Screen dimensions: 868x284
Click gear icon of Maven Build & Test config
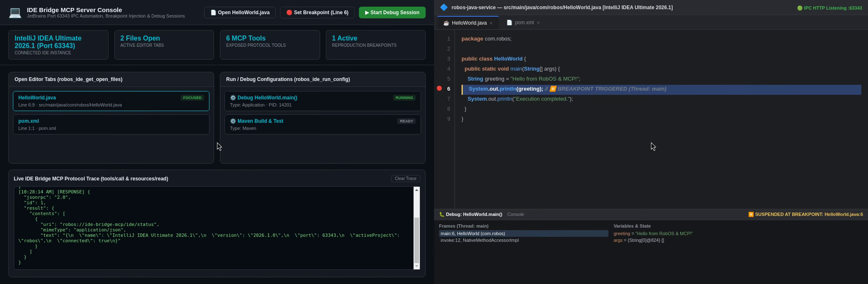(x=233, y=121)
